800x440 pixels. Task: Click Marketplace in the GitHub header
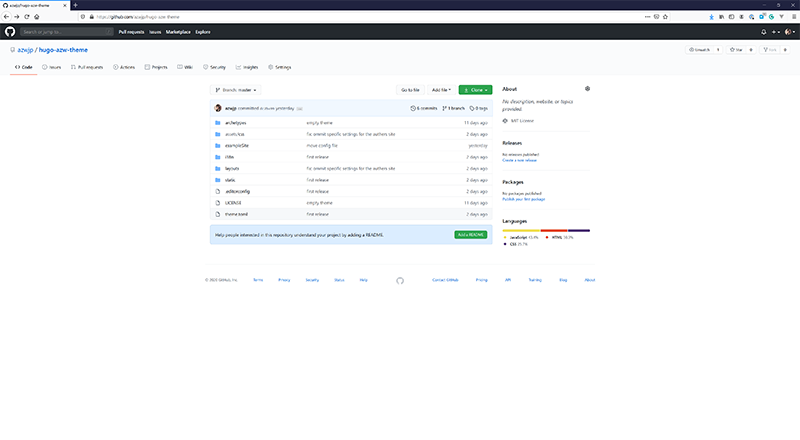point(178,32)
